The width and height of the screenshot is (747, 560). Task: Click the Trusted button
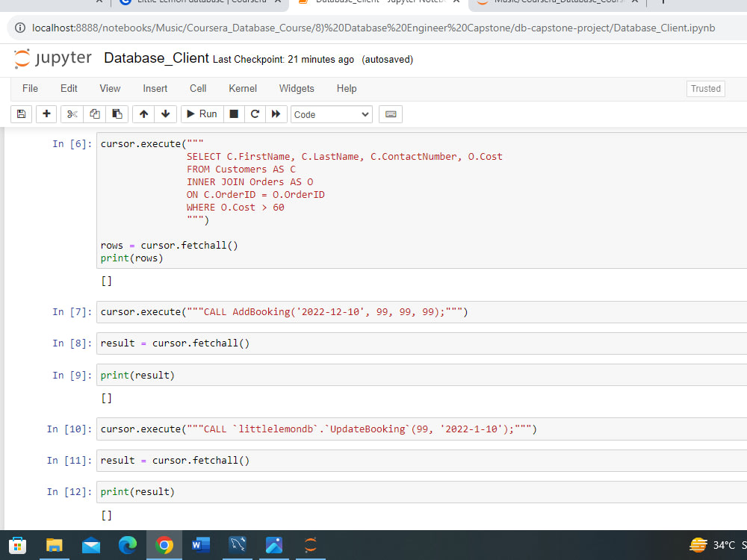pyautogui.click(x=705, y=88)
